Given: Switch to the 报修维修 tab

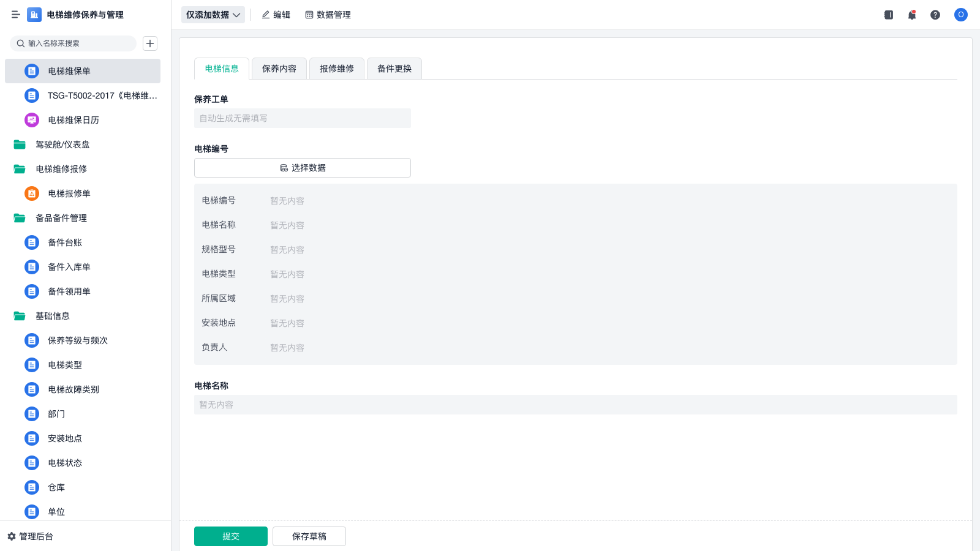Looking at the screenshot, I should [337, 69].
